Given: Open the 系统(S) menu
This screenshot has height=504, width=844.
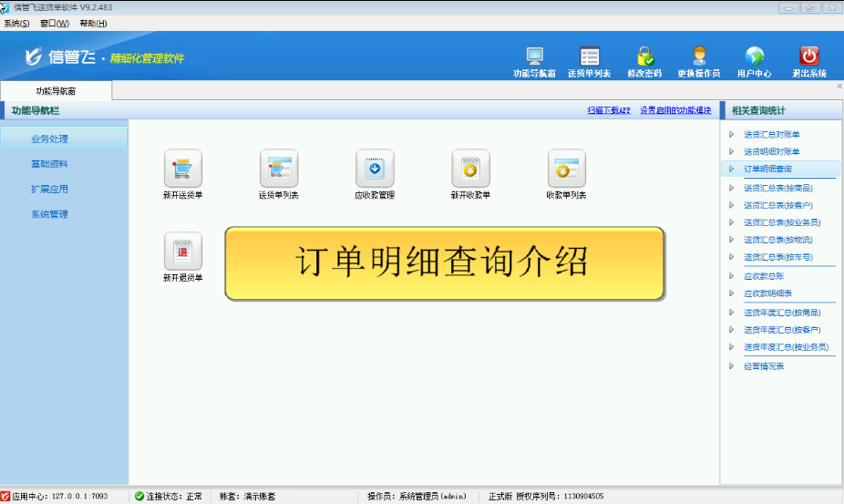Looking at the screenshot, I should [16, 23].
